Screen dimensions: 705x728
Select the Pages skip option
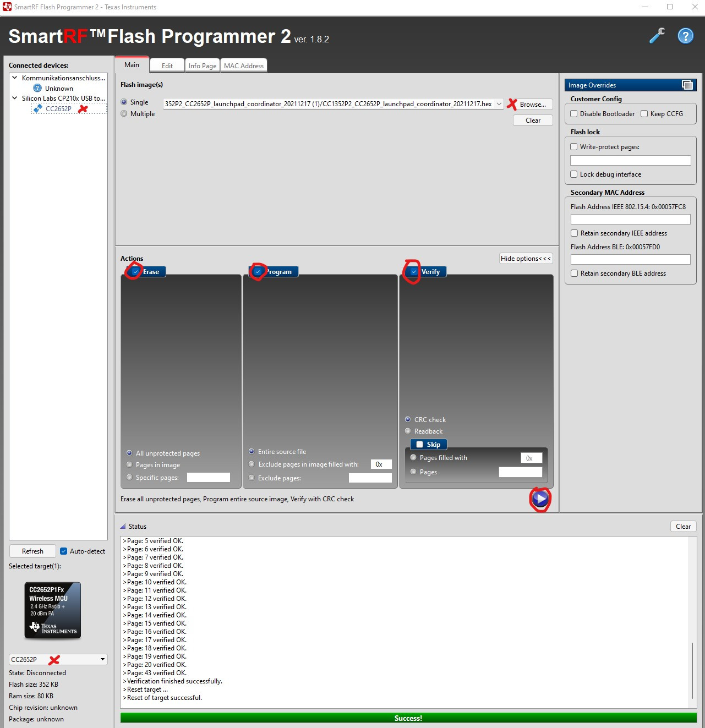413,472
